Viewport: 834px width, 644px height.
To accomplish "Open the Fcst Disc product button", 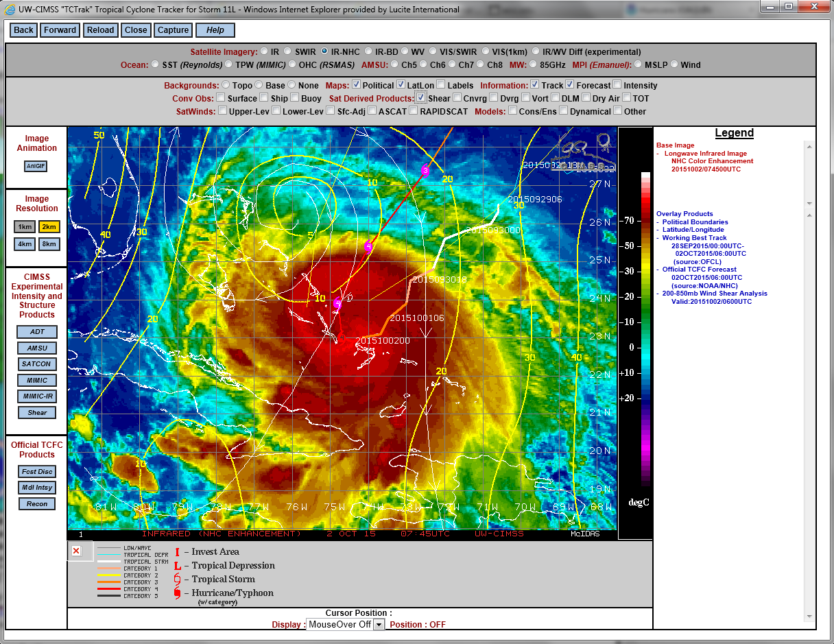I will click(x=37, y=472).
